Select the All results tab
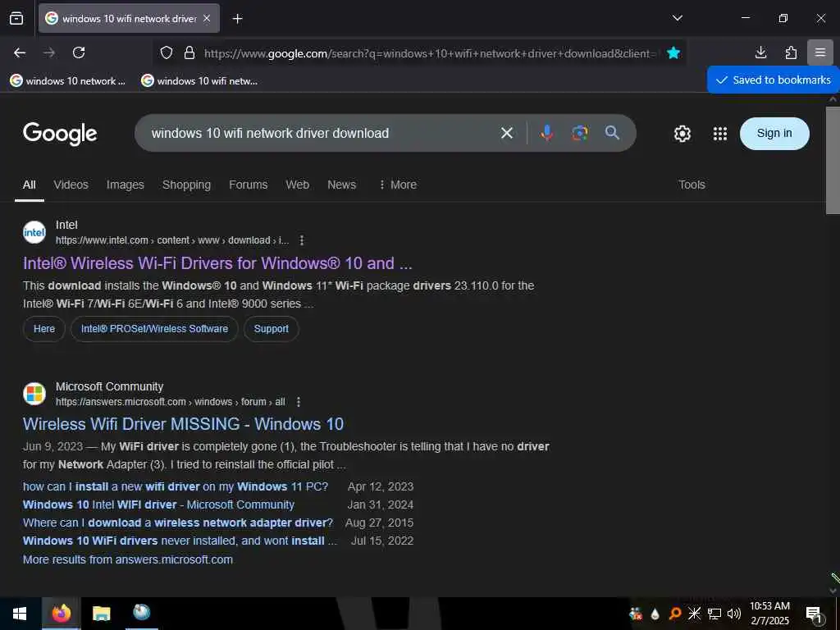 coord(30,185)
